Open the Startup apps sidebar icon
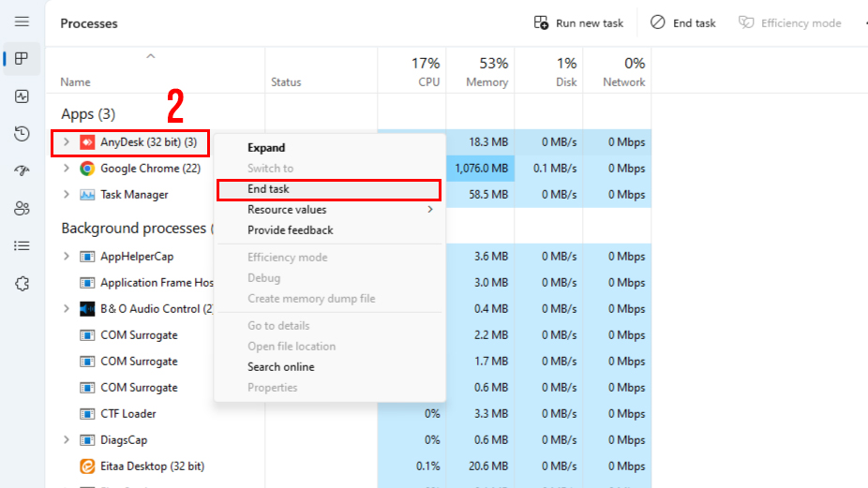868x488 pixels. 22,171
